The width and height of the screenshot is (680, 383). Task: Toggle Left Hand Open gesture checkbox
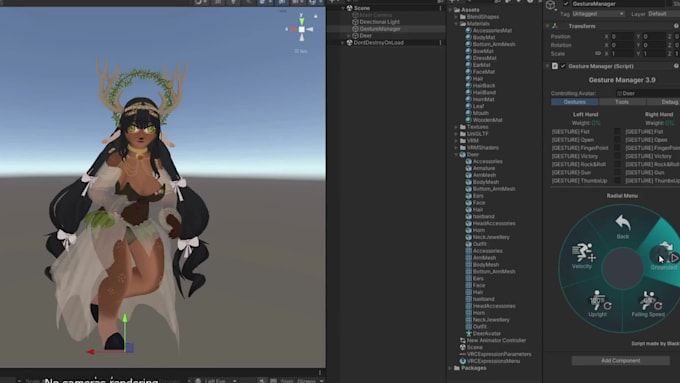[x=617, y=140]
